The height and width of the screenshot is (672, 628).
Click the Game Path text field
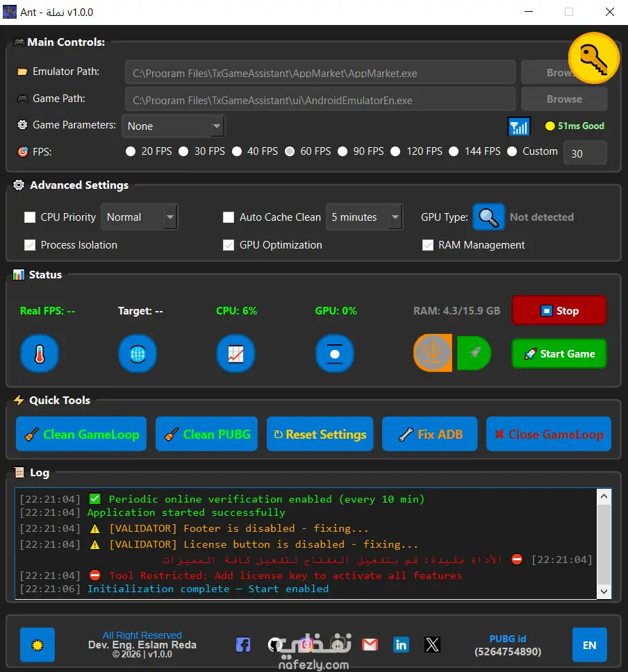coord(320,99)
